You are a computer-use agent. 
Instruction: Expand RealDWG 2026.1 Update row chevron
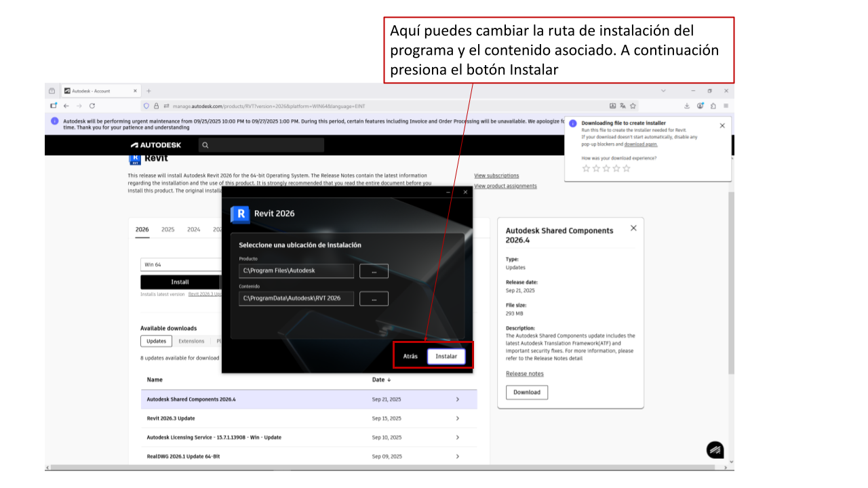(x=458, y=456)
